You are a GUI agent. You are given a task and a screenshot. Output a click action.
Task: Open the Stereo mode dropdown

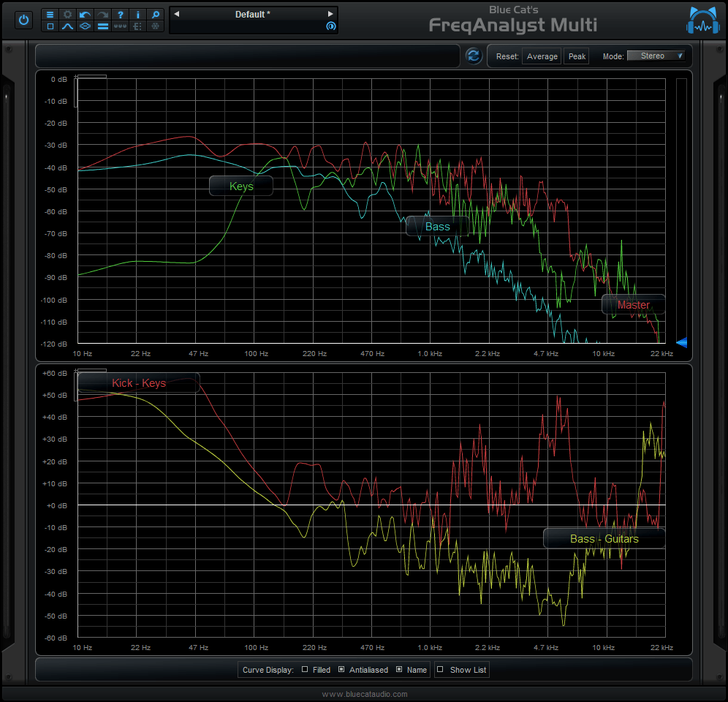(x=657, y=56)
